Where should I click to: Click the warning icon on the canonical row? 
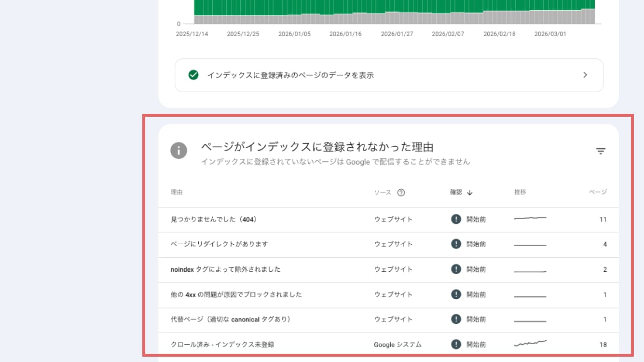point(456,320)
